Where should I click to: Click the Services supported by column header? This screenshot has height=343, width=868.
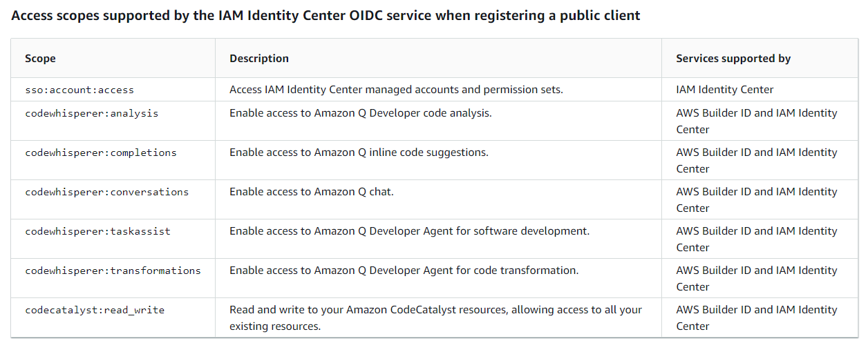733,59
